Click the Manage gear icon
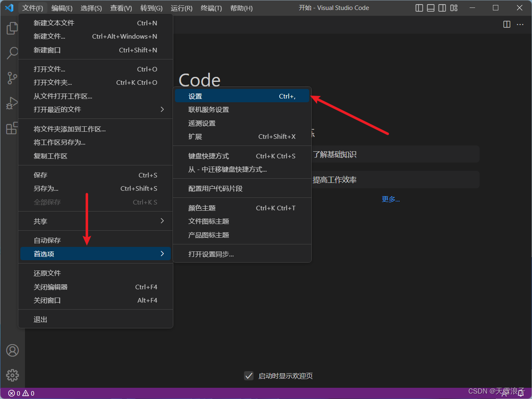 point(12,375)
